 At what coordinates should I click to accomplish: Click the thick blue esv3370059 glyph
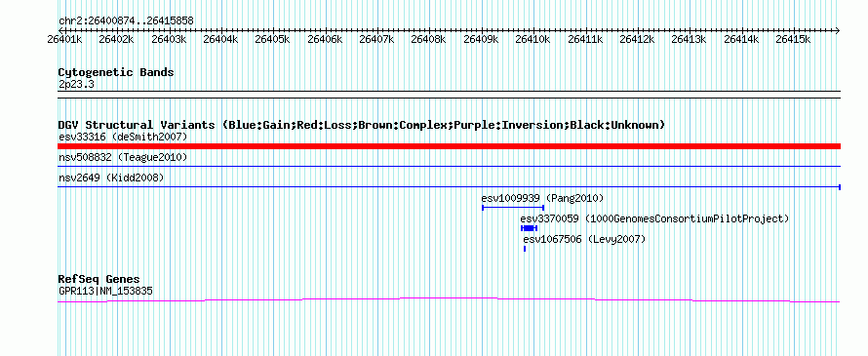(x=529, y=228)
